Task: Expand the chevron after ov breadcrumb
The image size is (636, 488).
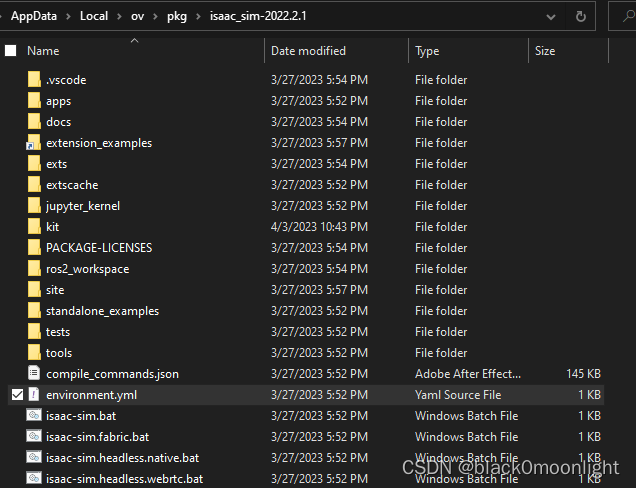Action: click(155, 16)
